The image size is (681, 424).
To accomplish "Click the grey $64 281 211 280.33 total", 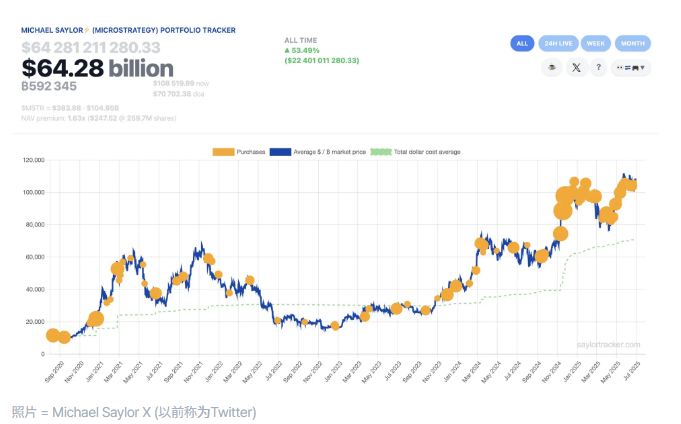I will pyautogui.click(x=91, y=47).
